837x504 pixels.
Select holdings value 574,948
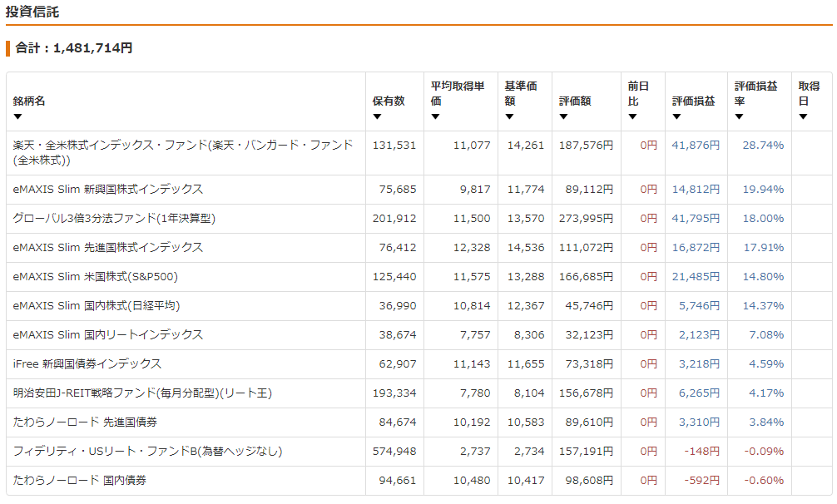[394, 452]
